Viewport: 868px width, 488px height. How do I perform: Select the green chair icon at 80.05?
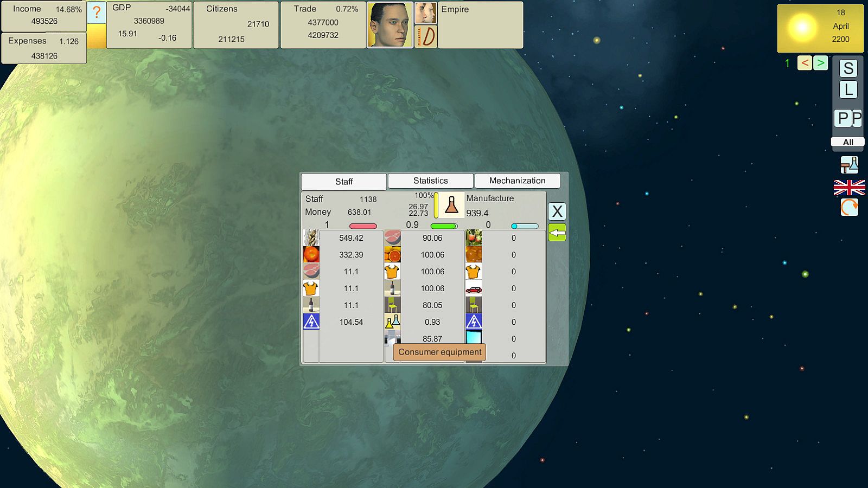[x=393, y=305]
